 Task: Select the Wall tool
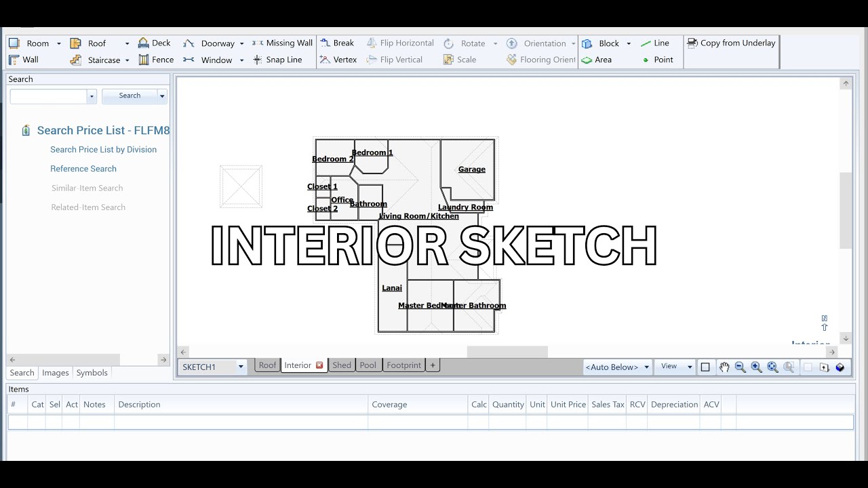pos(23,60)
